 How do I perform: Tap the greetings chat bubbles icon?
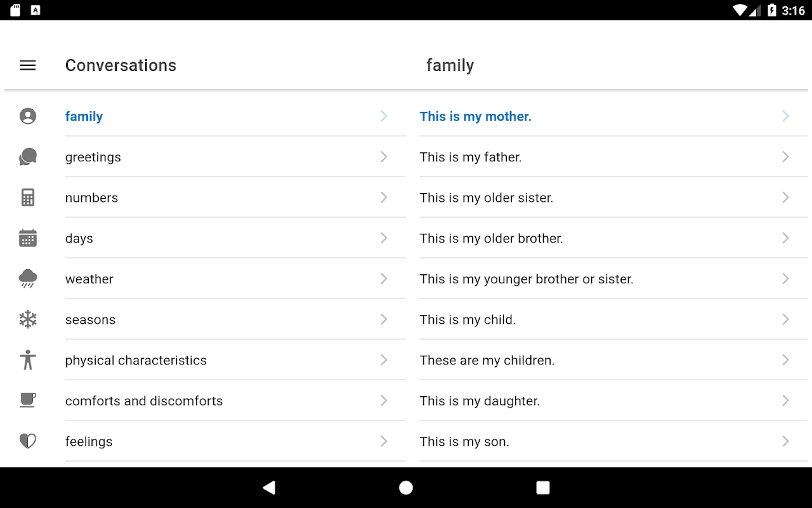click(x=28, y=157)
